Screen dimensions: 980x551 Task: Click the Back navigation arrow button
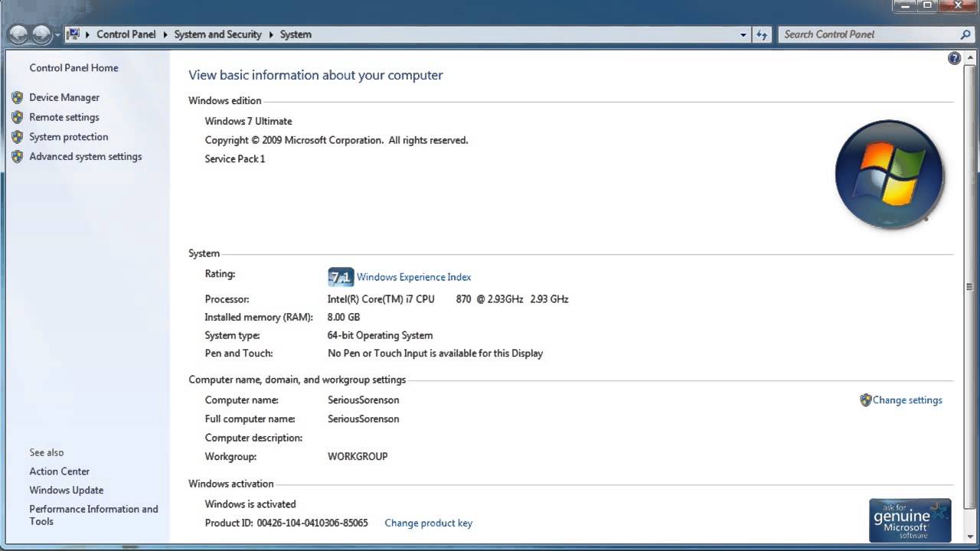click(18, 34)
